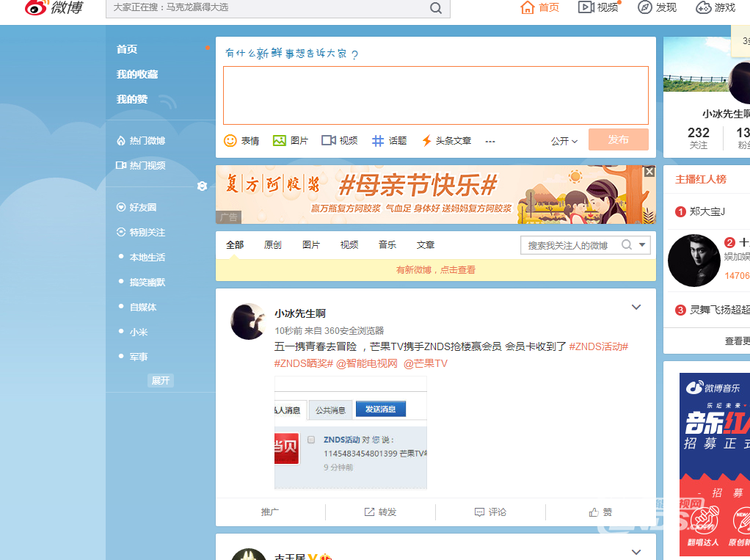Open the 游戏 games icon
This screenshot has width=750, height=560.
703,7
